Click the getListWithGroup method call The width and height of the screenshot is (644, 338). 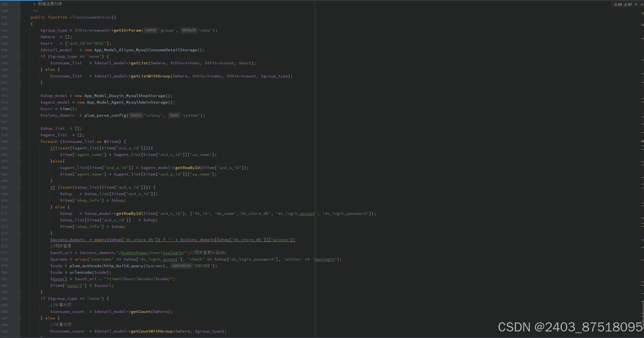(151, 76)
